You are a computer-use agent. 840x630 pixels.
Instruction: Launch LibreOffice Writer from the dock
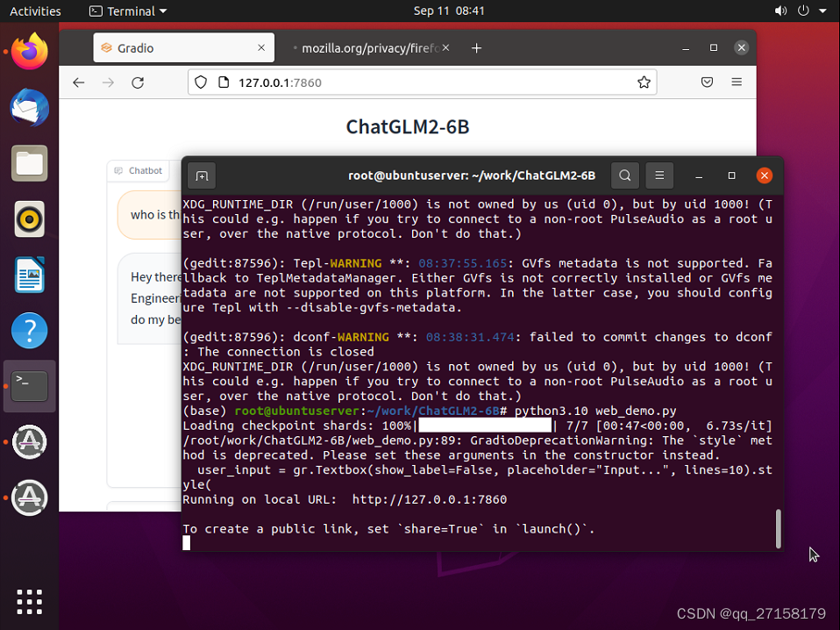pos(30,275)
